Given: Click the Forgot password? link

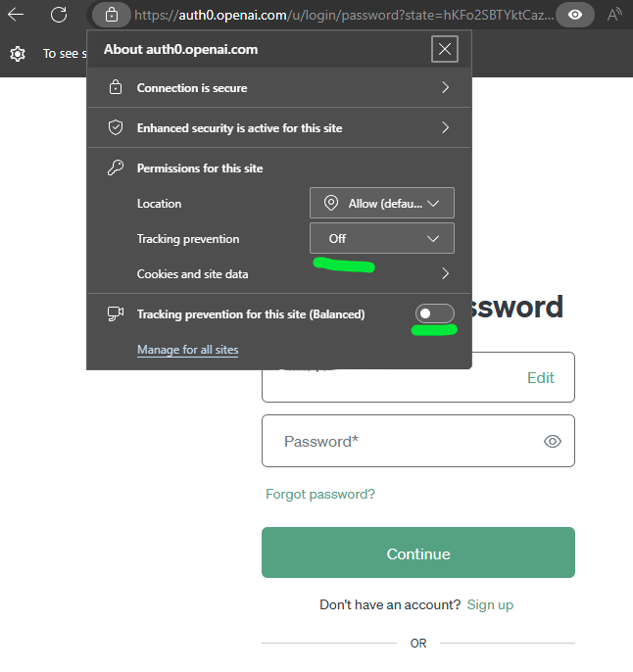Looking at the screenshot, I should coord(320,494).
